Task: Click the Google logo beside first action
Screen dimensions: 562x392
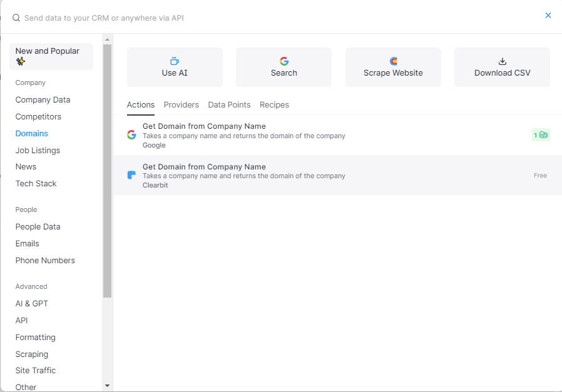Action: click(x=131, y=135)
